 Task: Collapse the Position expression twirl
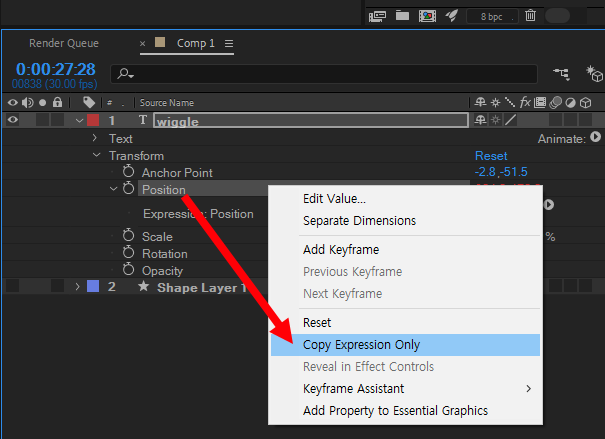[113, 189]
